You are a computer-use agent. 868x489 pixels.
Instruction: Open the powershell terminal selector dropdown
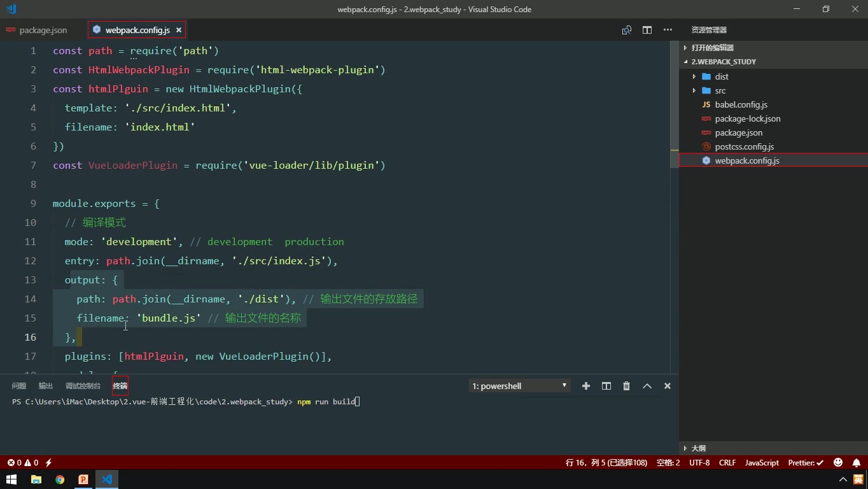point(519,386)
